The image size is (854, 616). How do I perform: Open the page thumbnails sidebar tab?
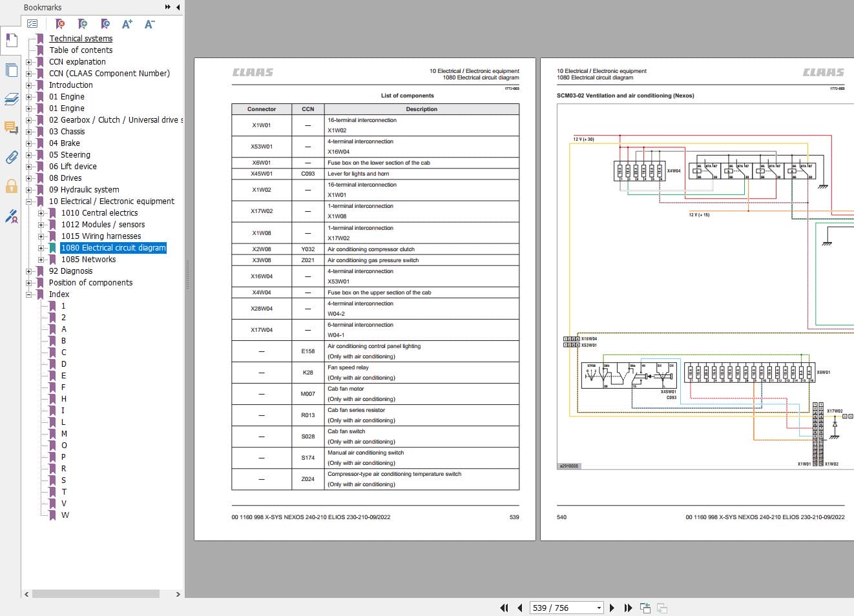11,70
